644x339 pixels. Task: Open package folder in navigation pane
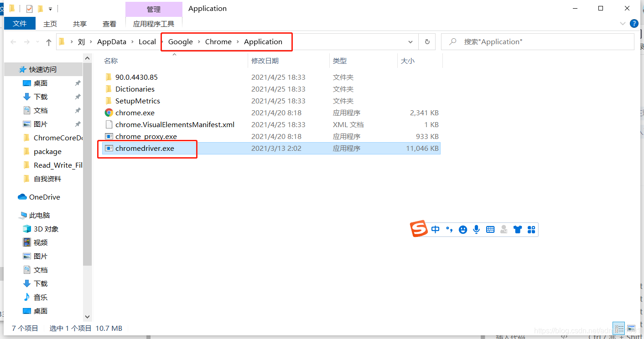47,152
